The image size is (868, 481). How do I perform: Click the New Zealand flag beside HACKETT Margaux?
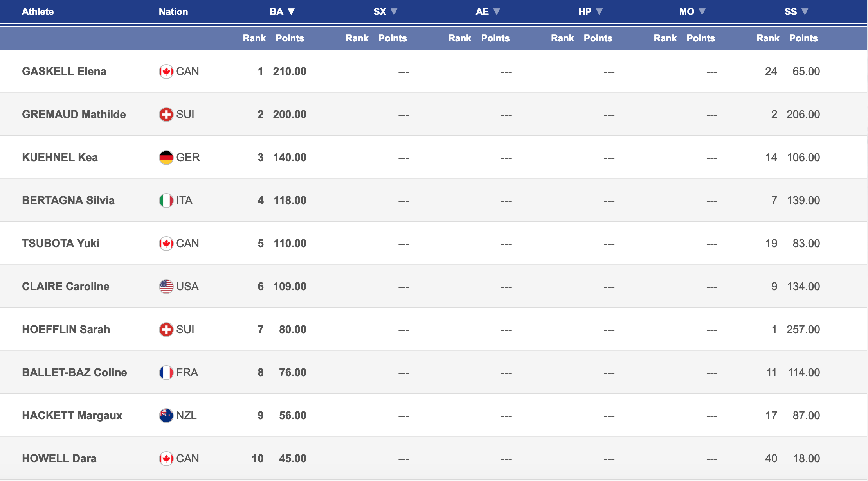point(166,415)
